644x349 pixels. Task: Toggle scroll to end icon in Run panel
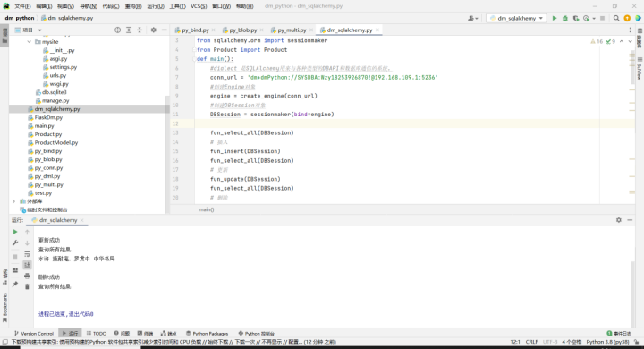click(x=27, y=265)
